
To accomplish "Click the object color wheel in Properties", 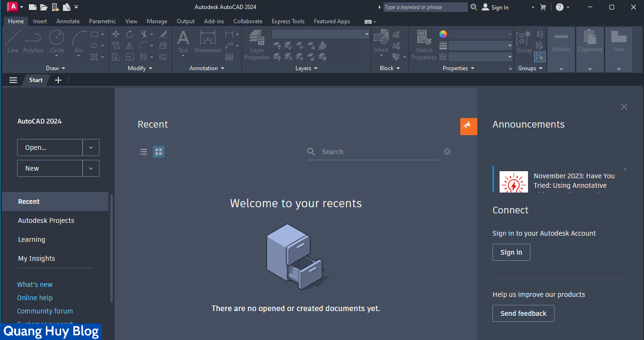I will pyautogui.click(x=443, y=34).
